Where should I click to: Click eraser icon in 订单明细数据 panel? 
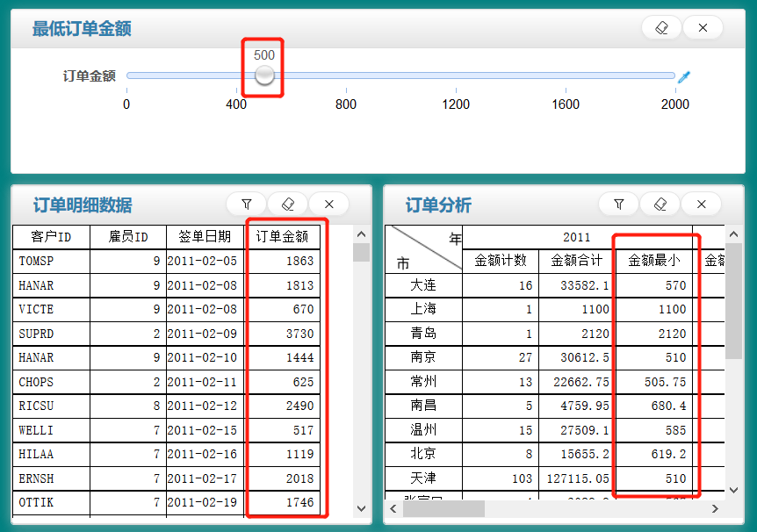[288, 205]
